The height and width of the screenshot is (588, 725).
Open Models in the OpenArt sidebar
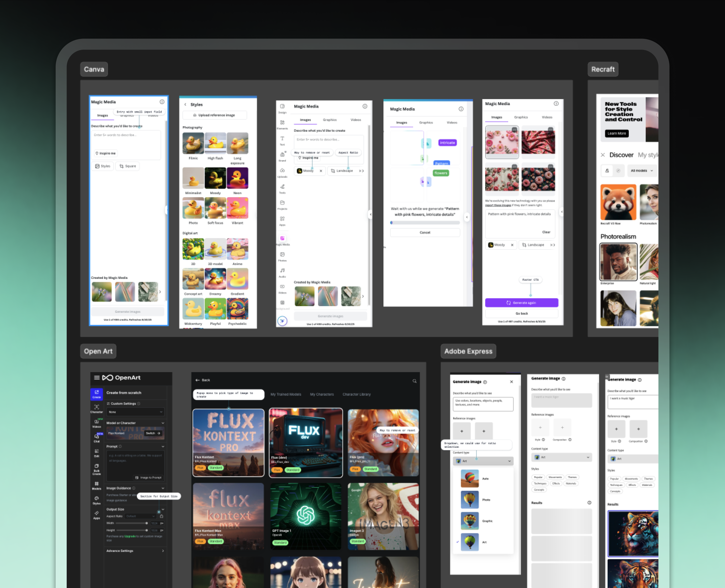point(97,486)
